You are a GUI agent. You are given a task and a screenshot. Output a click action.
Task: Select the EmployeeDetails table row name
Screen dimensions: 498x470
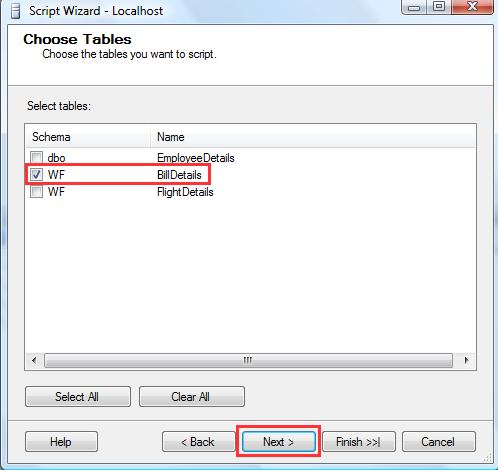click(x=196, y=158)
